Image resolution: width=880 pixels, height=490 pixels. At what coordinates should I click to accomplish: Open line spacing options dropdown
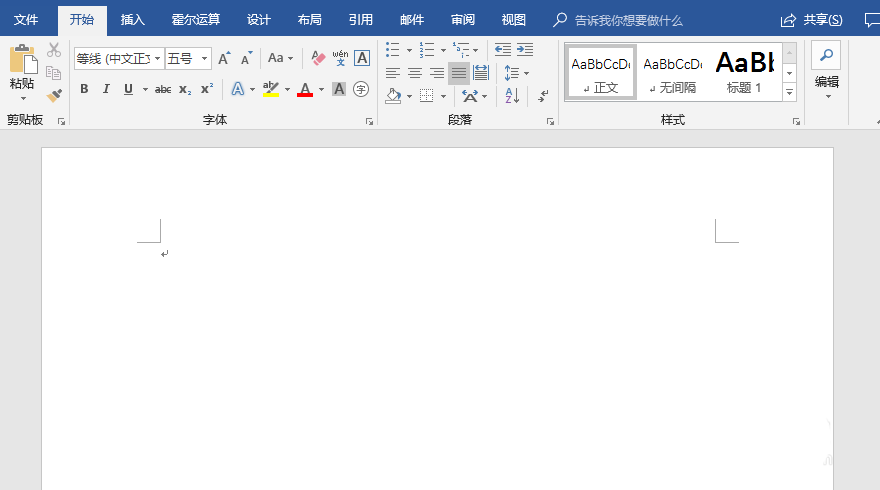(526, 73)
